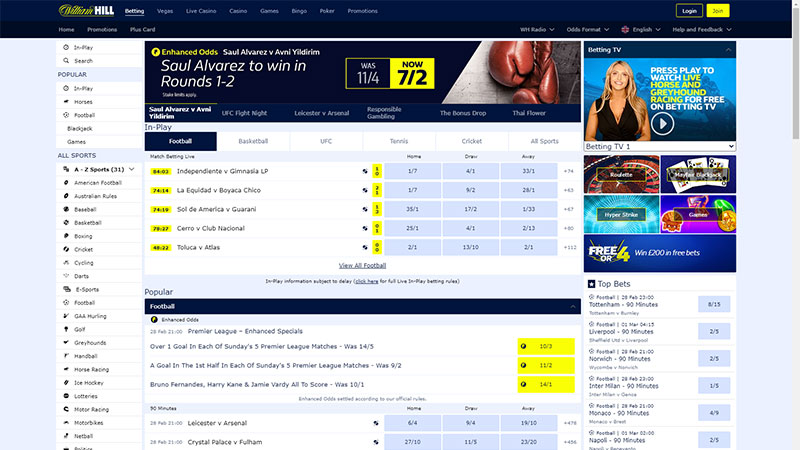The image size is (800, 450).
Task: Open the In-Play clock icon at sidebar top
Action: point(66,47)
